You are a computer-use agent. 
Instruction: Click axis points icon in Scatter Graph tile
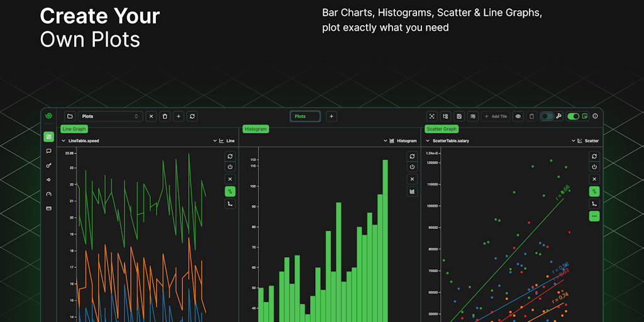click(594, 204)
